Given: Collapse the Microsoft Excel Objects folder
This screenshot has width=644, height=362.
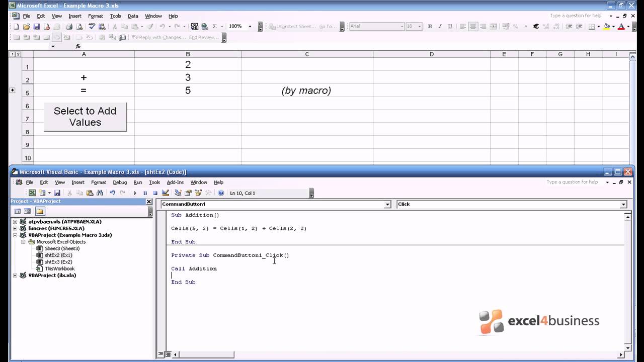Looking at the screenshot, I should click(x=23, y=242).
